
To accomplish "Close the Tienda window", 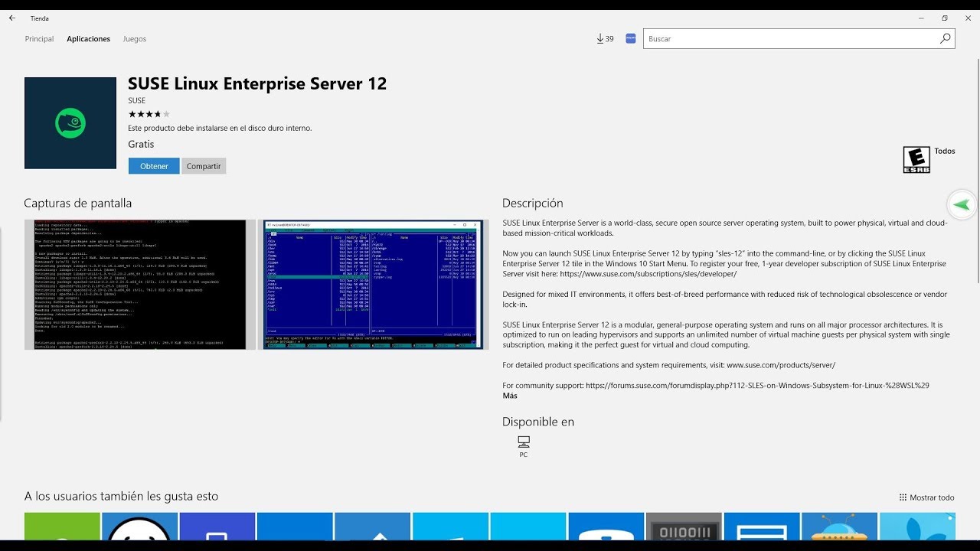I will click(966, 18).
